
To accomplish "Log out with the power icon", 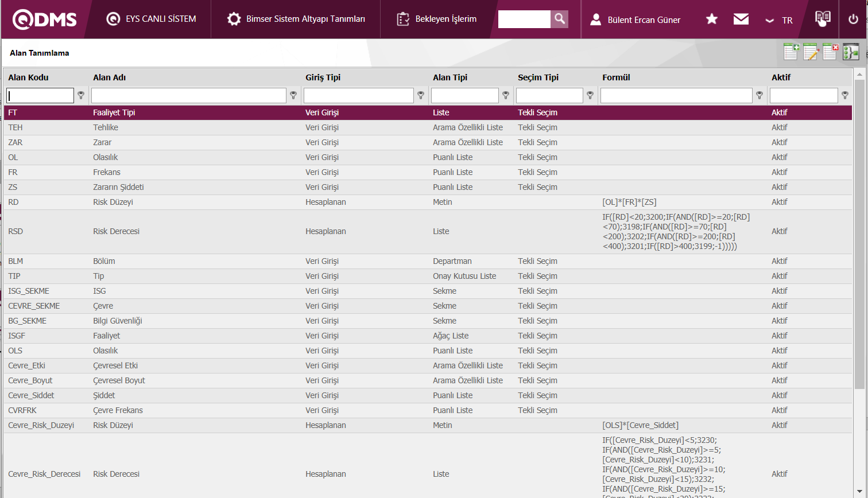I will click(853, 20).
